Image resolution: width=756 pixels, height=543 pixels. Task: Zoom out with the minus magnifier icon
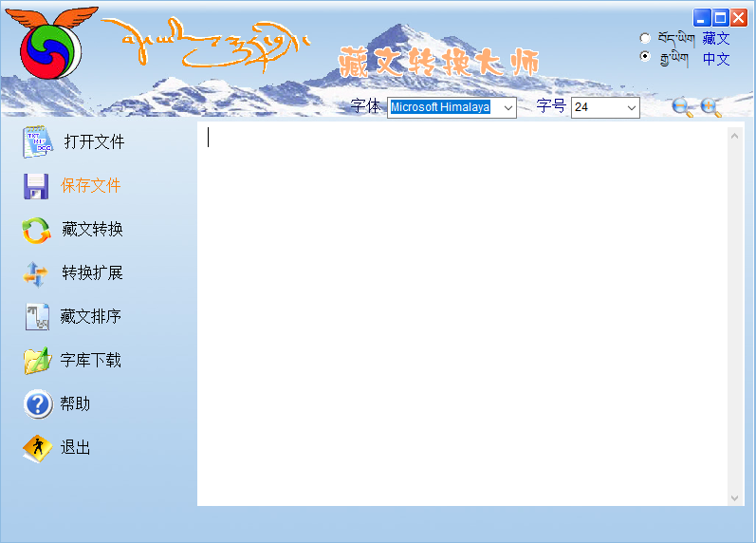click(682, 107)
